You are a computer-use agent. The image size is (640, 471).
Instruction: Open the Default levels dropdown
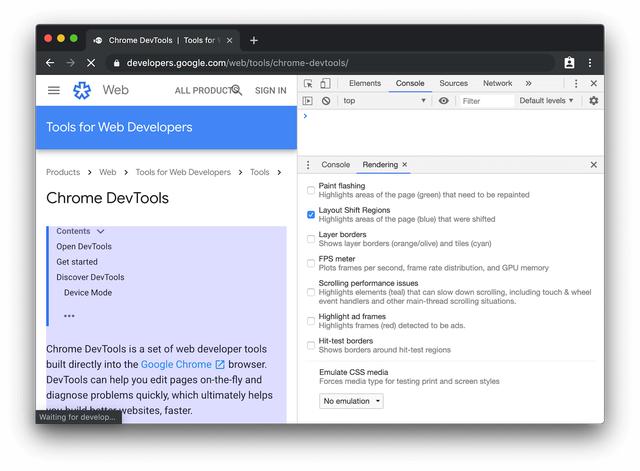tap(546, 100)
